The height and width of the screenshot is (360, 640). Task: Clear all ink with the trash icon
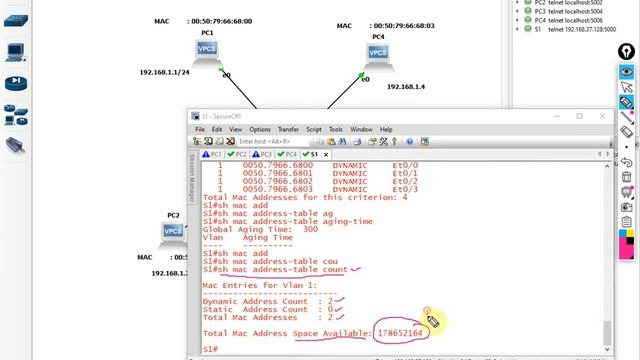click(x=627, y=177)
